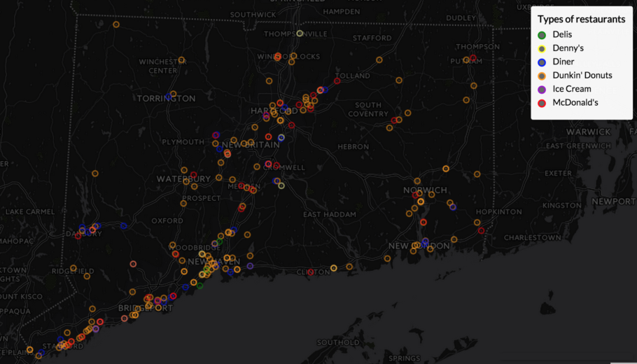This screenshot has height=364, width=637.
Task: Select the Denny's marker below Cromwell label
Action: tap(281, 185)
